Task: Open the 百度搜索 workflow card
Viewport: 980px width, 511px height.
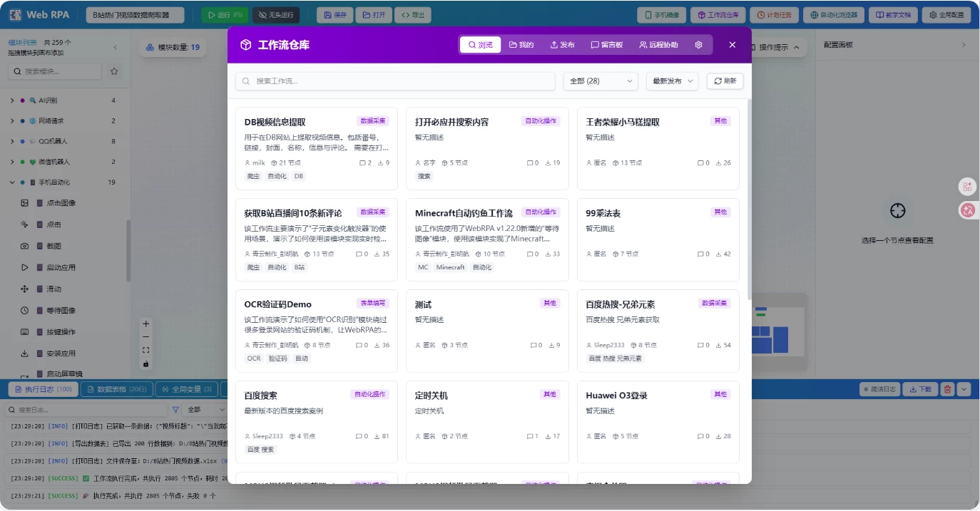Action: pyautogui.click(x=317, y=422)
